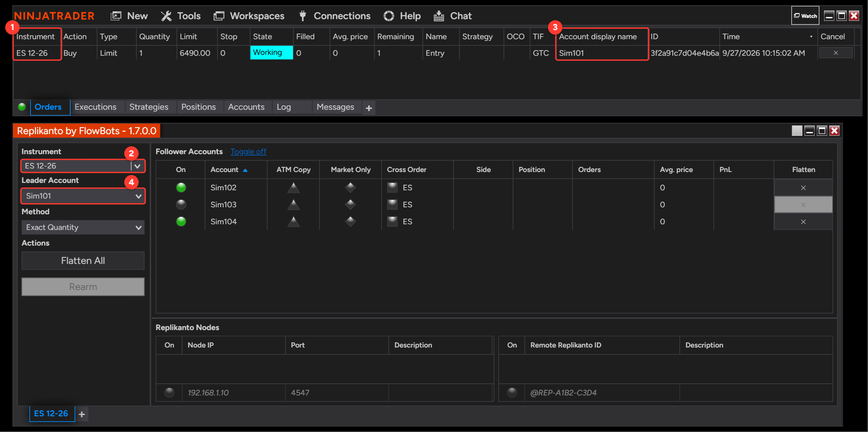Flatten the Sim102 account

803,188
